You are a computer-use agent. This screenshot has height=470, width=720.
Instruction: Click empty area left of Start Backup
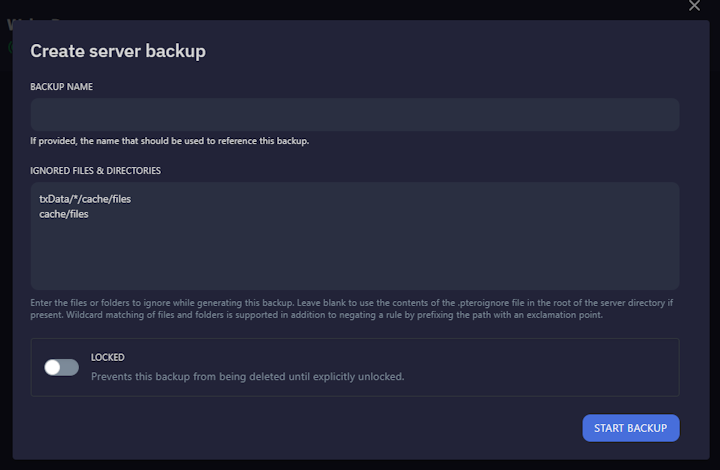pos(350,428)
